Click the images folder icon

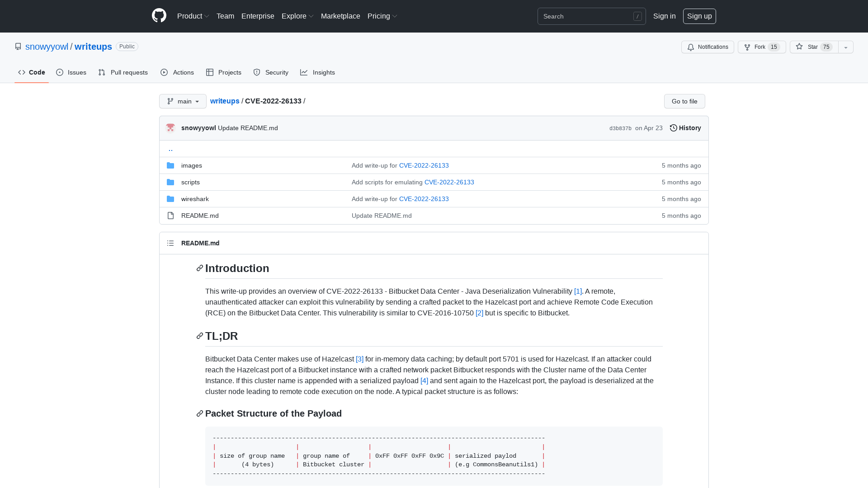[170, 165]
